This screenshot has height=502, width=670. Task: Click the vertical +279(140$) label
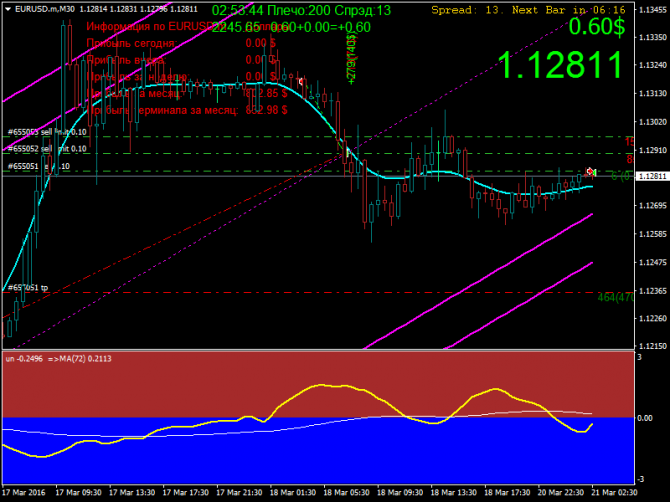pos(351,59)
